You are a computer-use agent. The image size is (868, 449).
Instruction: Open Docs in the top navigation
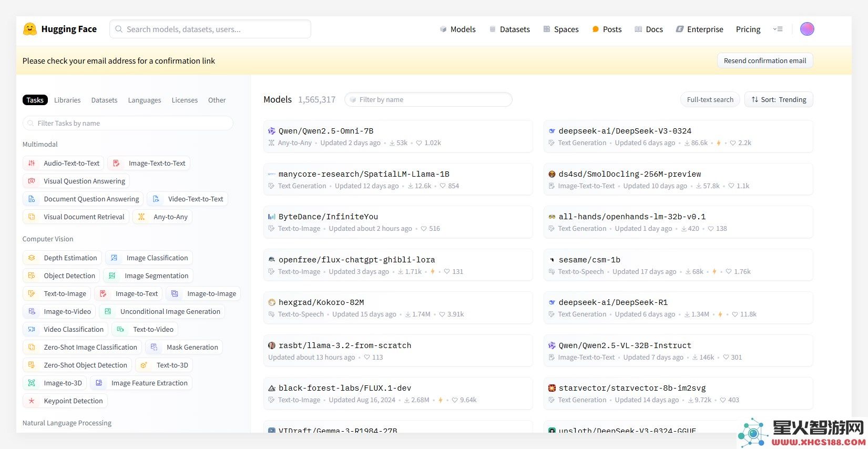(x=649, y=29)
